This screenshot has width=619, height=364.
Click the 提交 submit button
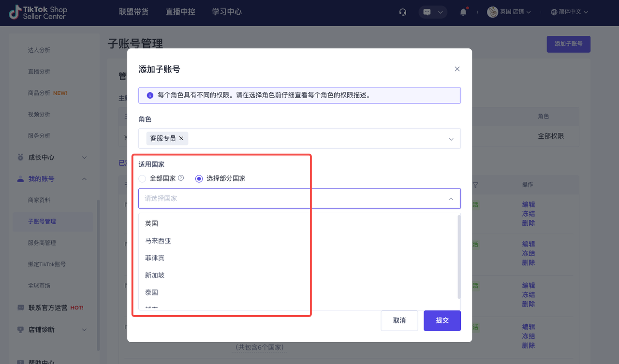[442, 320]
